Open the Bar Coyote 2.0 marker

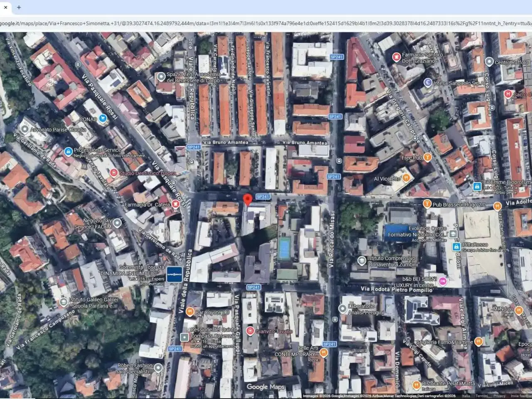(190, 311)
